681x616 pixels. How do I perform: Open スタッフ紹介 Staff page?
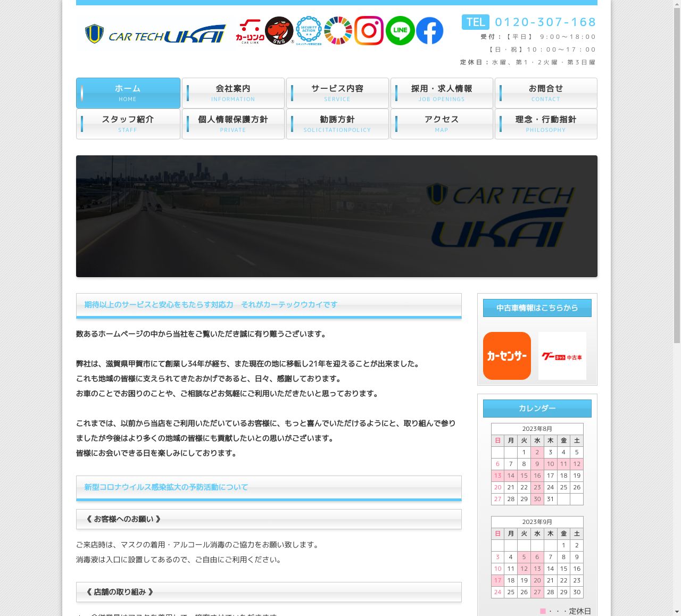pos(128,124)
